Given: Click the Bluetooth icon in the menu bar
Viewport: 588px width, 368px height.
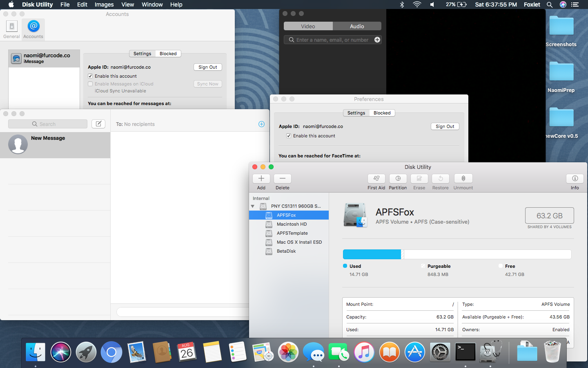Looking at the screenshot, I should pos(402,4).
